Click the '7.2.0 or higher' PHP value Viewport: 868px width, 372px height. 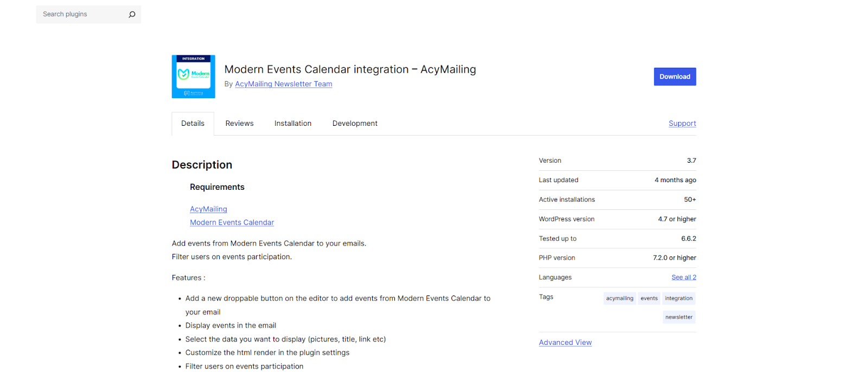(674, 258)
